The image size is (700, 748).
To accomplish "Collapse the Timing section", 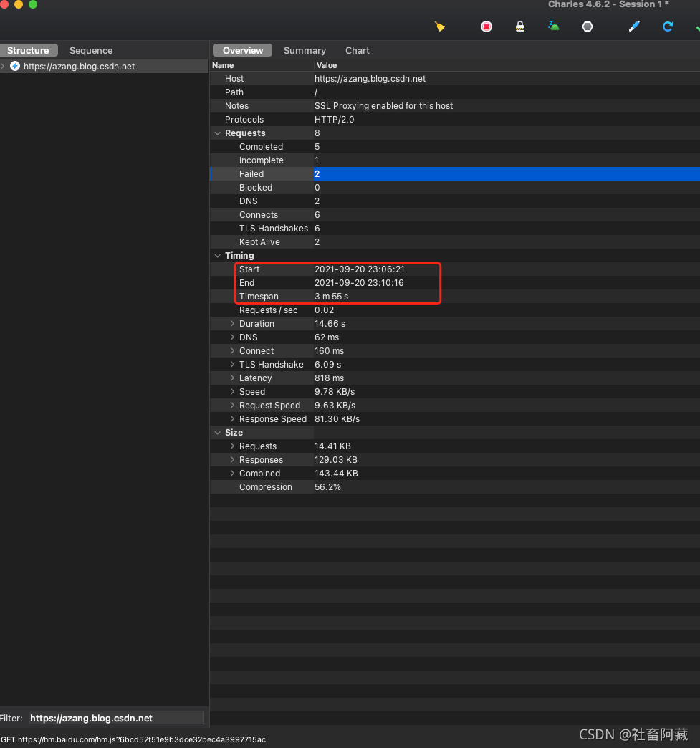I will [x=218, y=256].
